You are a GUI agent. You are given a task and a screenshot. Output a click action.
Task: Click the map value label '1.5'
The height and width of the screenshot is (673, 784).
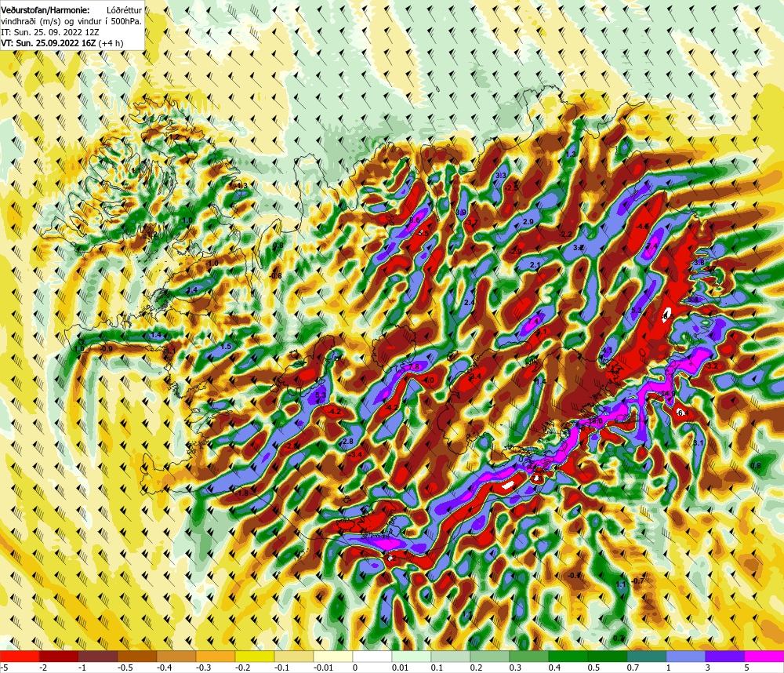[x=226, y=346]
